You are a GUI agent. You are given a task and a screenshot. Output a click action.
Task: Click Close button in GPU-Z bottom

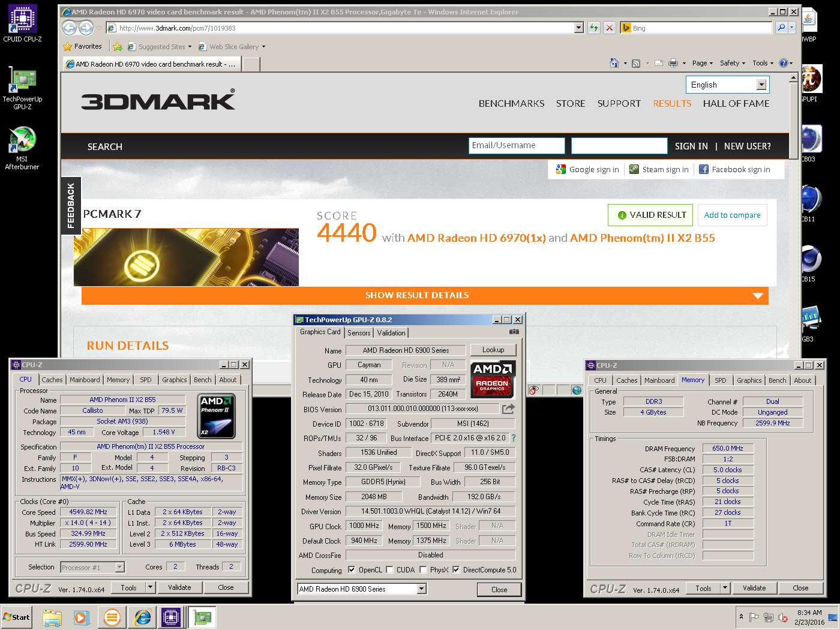499,590
